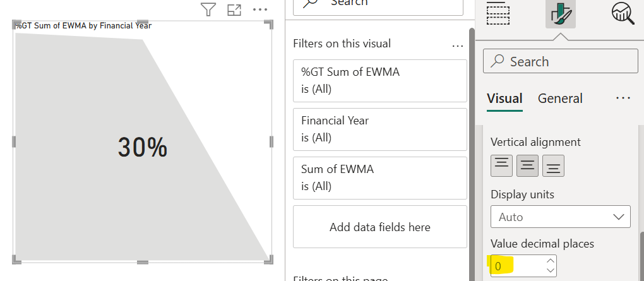Click the visual title %GT Sum of EWMA by Financial Year

pyautogui.click(x=83, y=26)
